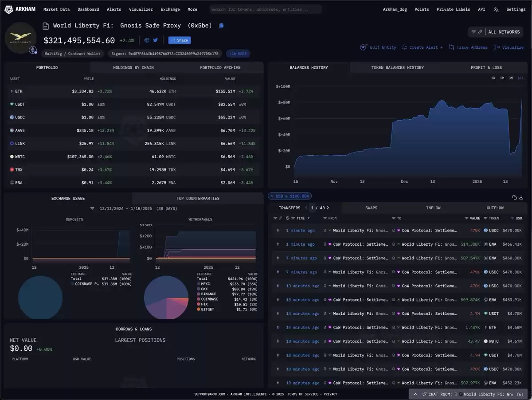Image resolution: width=532 pixels, height=400 pixels.
Task: Sort transfers by TIME column
Action: 303,218
